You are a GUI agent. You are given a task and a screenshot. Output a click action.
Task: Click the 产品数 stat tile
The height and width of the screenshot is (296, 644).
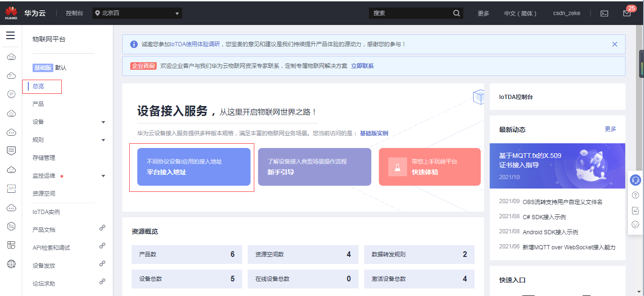[x=187, y=254]
